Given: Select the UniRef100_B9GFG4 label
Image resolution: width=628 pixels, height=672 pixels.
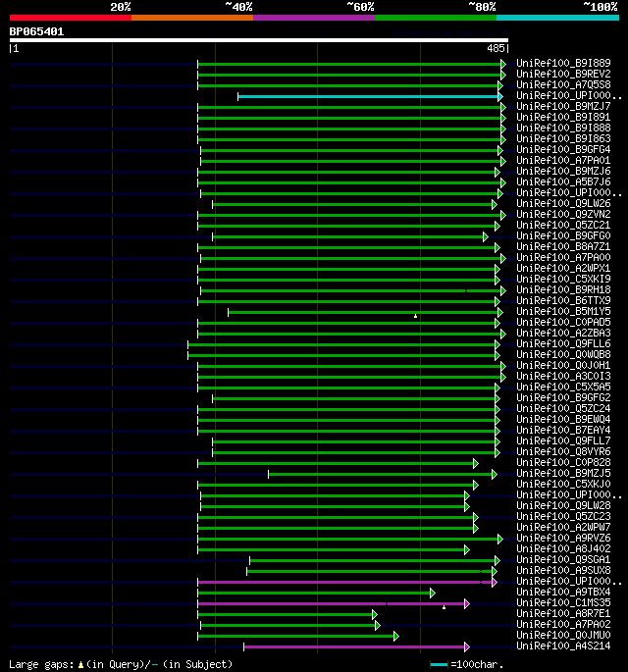Looking at the screenshot, I should coord(563,149).
